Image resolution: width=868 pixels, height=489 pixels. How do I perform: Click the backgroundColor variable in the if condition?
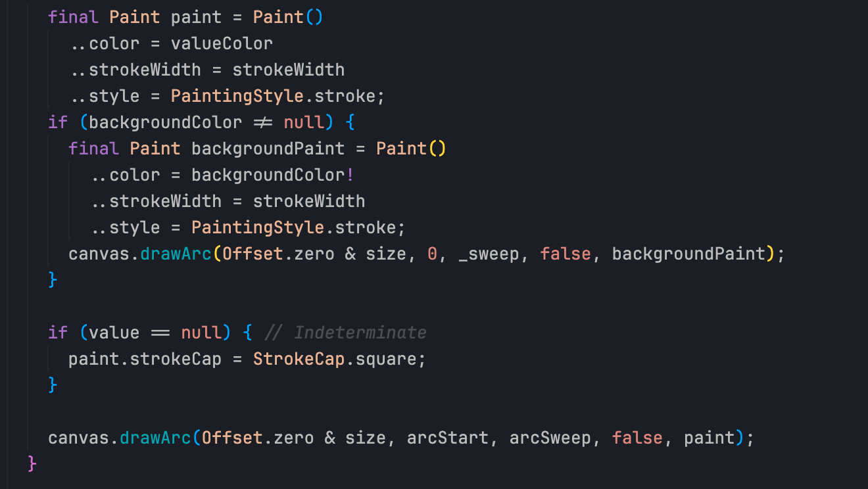[x=166, y=122]
